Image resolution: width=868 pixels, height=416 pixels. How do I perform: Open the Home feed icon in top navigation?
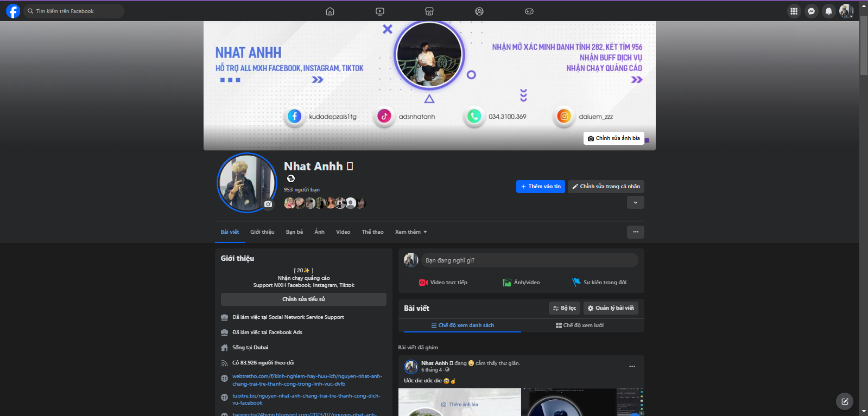pyautogui.click(x=330, y=11)
